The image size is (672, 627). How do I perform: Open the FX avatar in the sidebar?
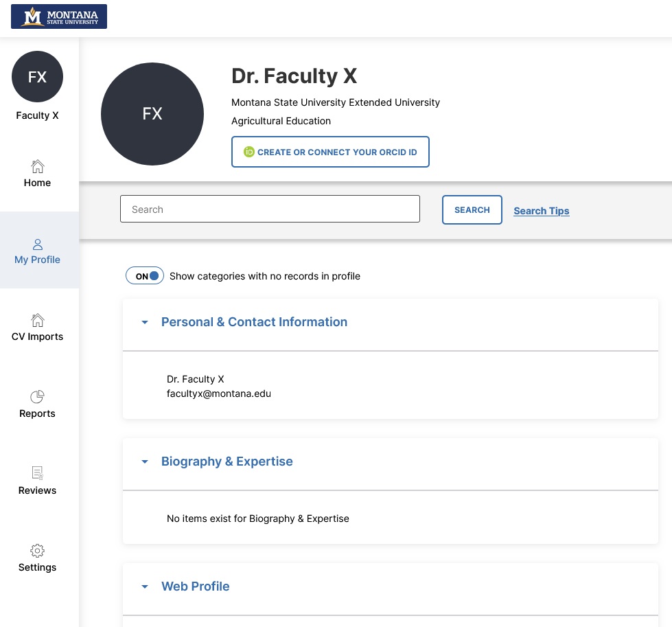click(x=37, y=77)
